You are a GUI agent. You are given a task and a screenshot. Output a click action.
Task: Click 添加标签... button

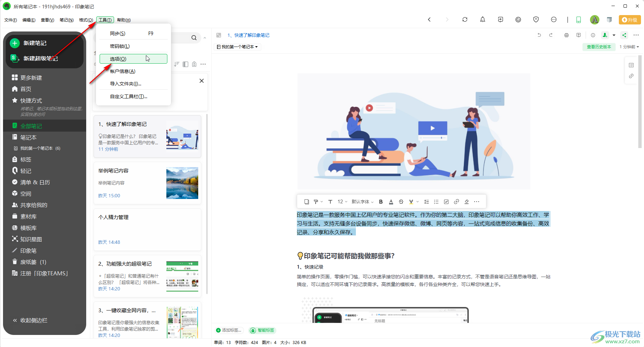pyautogui.click(x=229, y=330)
